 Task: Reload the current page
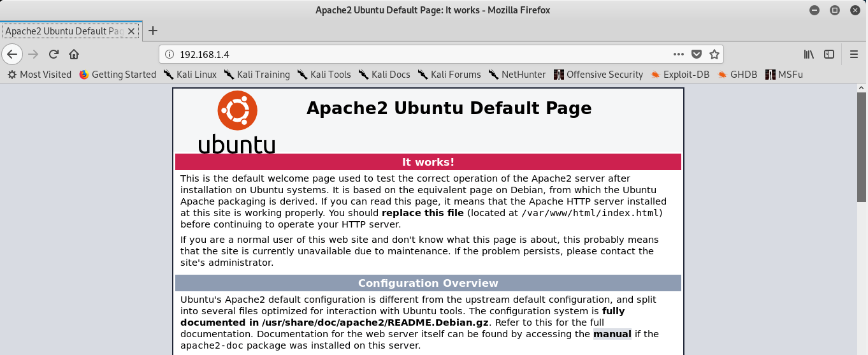pos(54,54)
